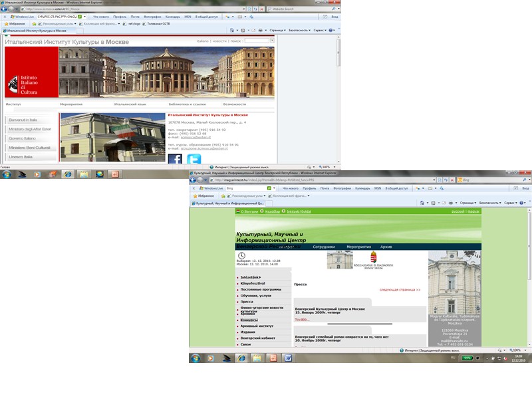Click red Stop icon in Italian Institute window

click(261, 9)
